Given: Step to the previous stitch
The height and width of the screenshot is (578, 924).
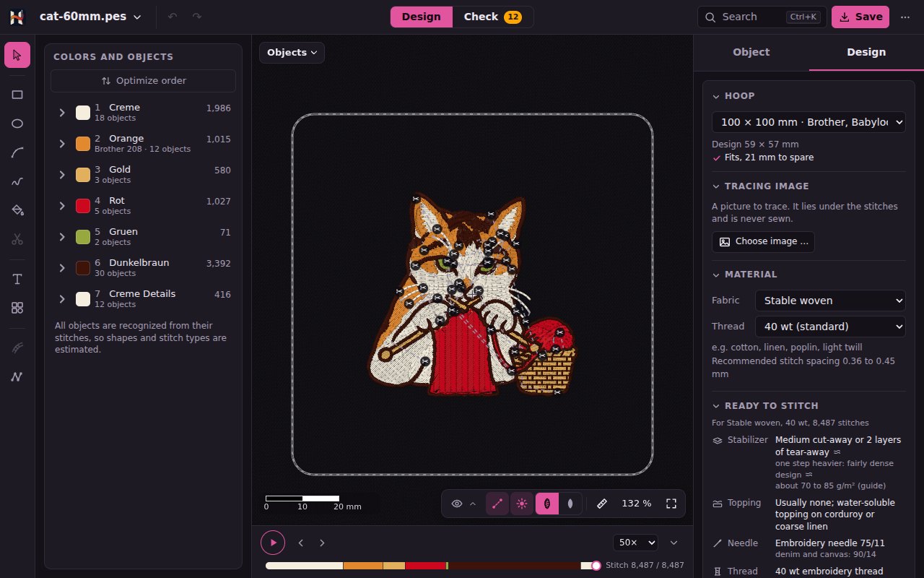Looking at the screenshot, I should (x=301, y=543).
